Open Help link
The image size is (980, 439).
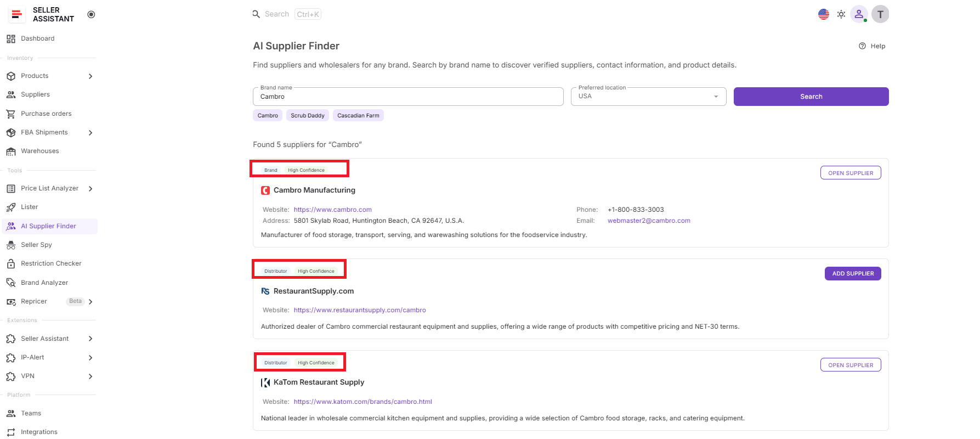(872, 46)
